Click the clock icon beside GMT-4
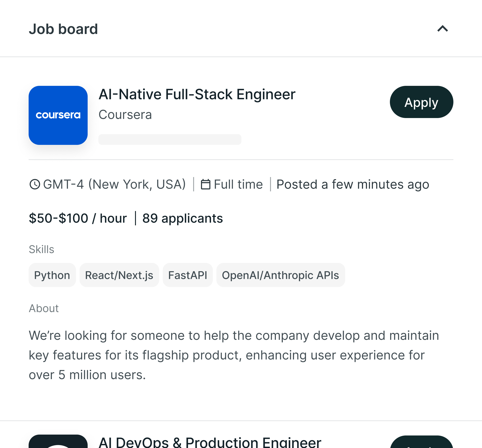 click(x=35, y=184)
